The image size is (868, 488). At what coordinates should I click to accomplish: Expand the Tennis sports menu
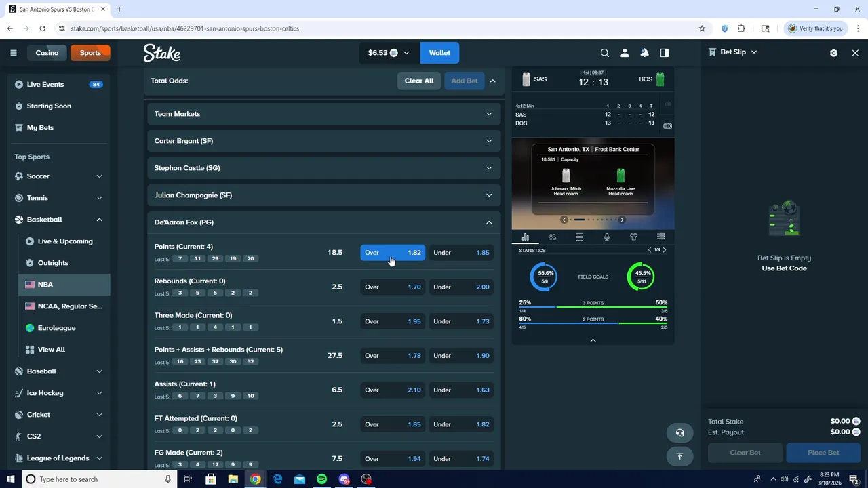pos(59,198)
